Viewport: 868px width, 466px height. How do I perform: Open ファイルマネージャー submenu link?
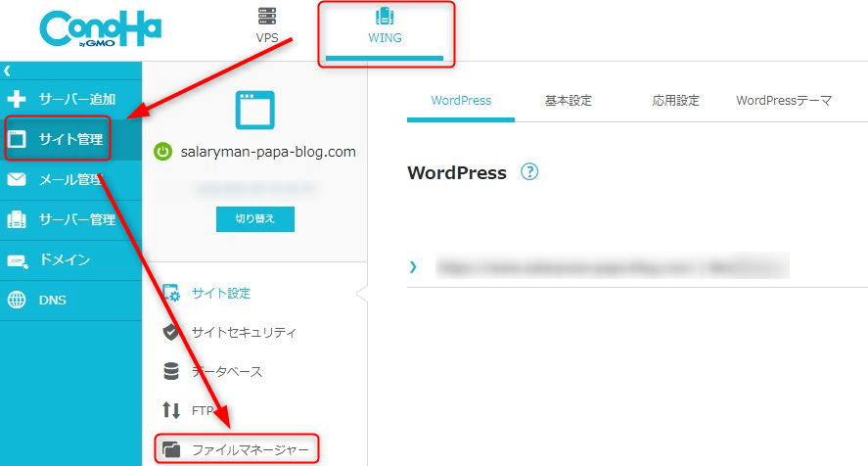[251, 450]
